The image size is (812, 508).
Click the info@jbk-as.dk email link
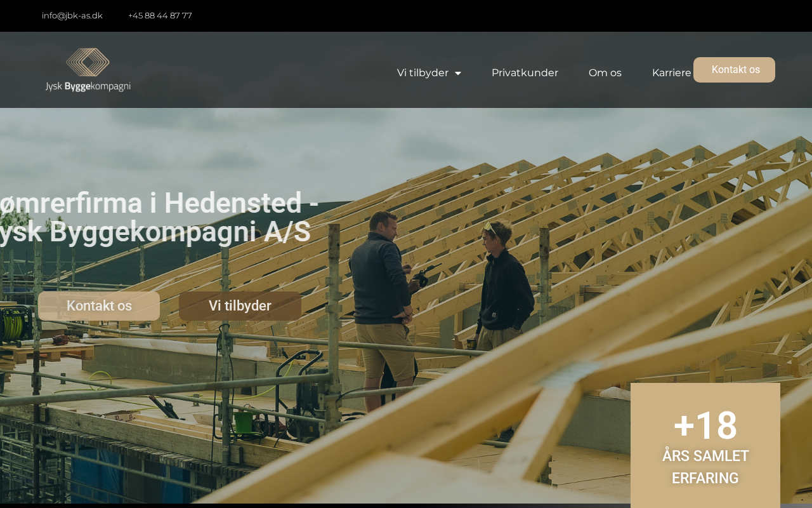[x=72, y=15]
